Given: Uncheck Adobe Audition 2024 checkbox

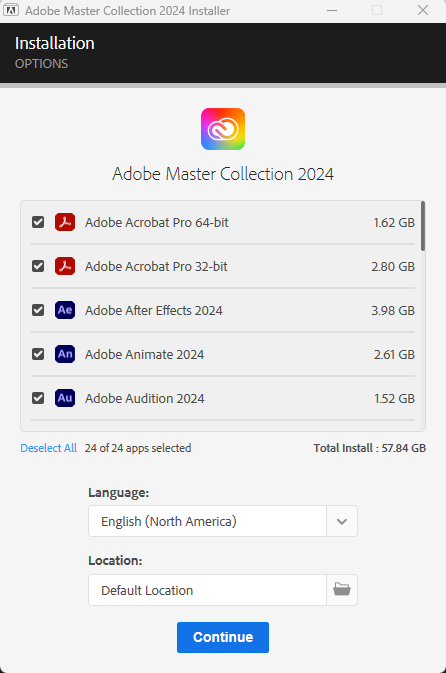Looking at the screenshot, I should click(x=38, y=398).
